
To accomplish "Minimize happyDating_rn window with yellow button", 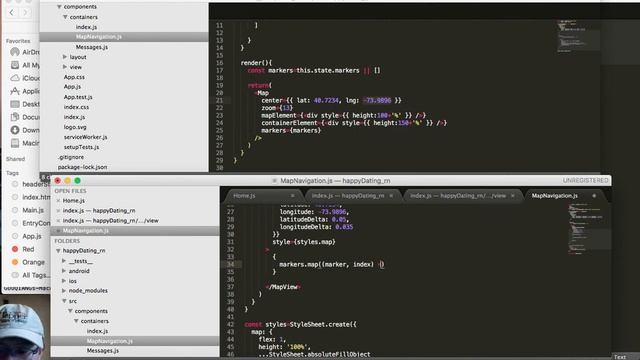I will [x=68, y=180].
